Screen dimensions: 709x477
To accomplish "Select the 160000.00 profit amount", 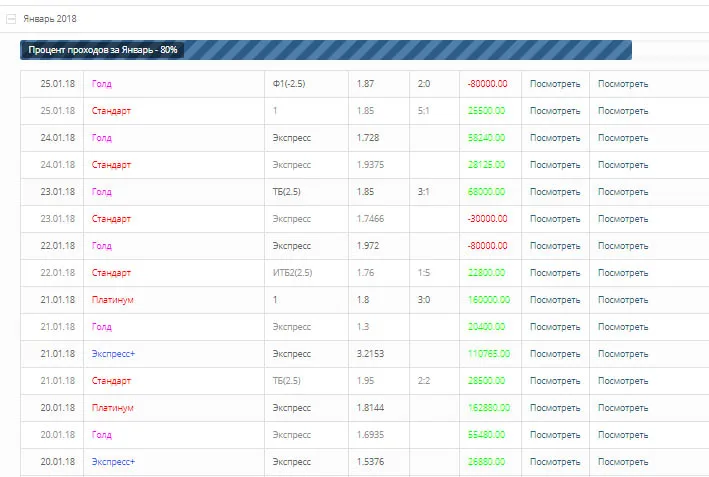I will (x=489, y=300).
